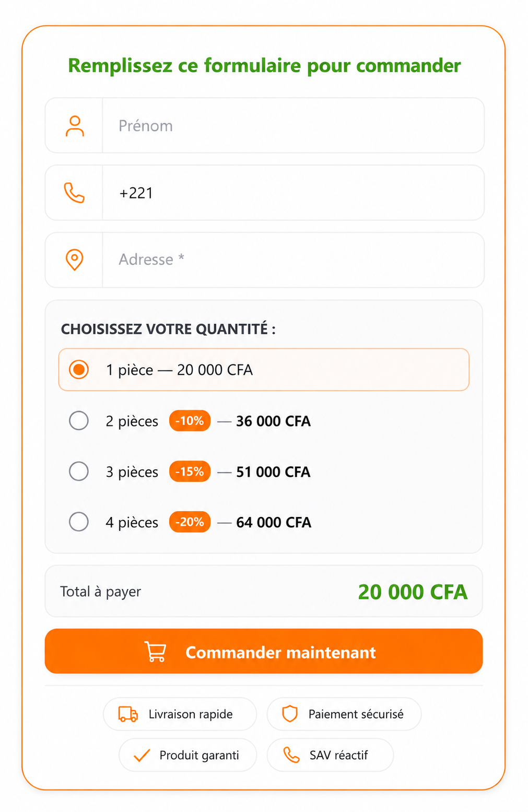
Task: Click the shopping cart icon on order button
Action: (156, 652)
